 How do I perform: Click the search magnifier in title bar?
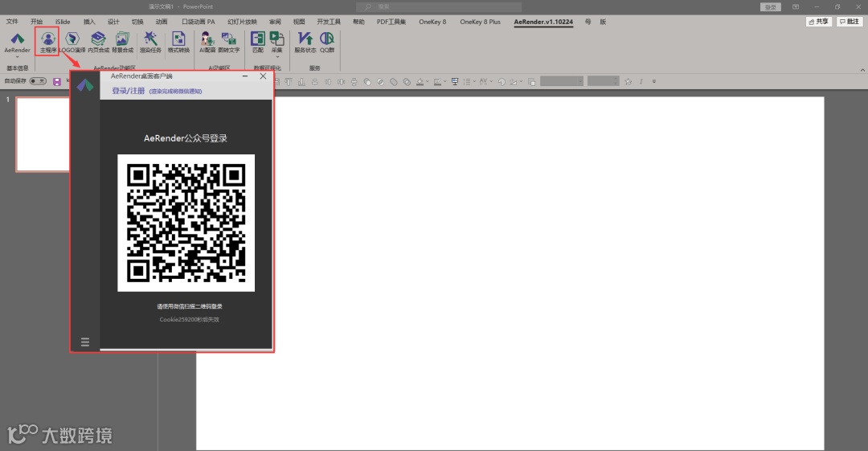point(368,6)
